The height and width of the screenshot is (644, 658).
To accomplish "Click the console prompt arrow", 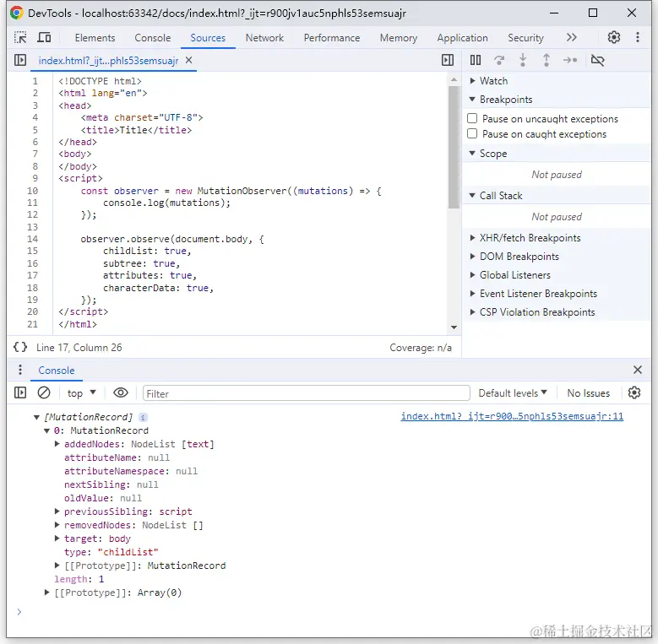I will [x=19, y=611].
